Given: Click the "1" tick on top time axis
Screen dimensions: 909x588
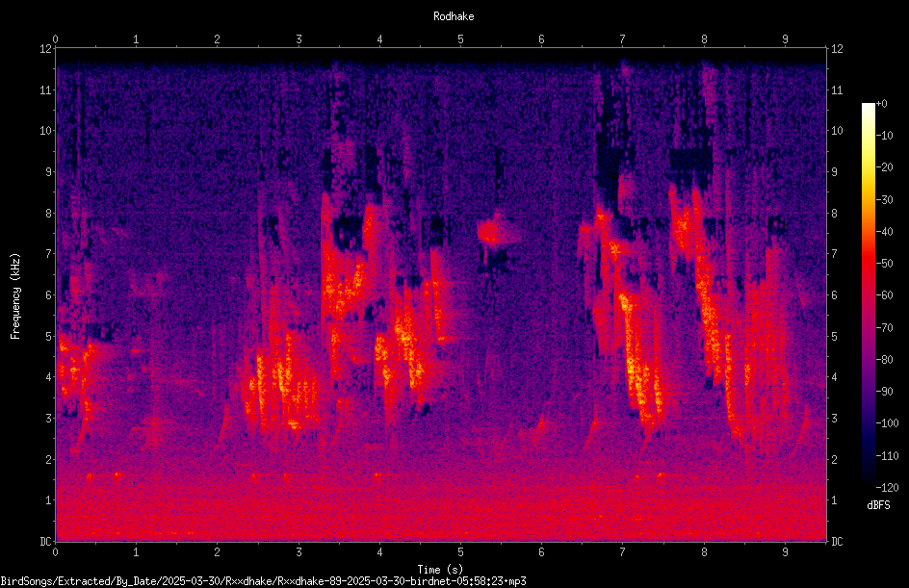Looking at the screenshot, I should pos(136,38).
